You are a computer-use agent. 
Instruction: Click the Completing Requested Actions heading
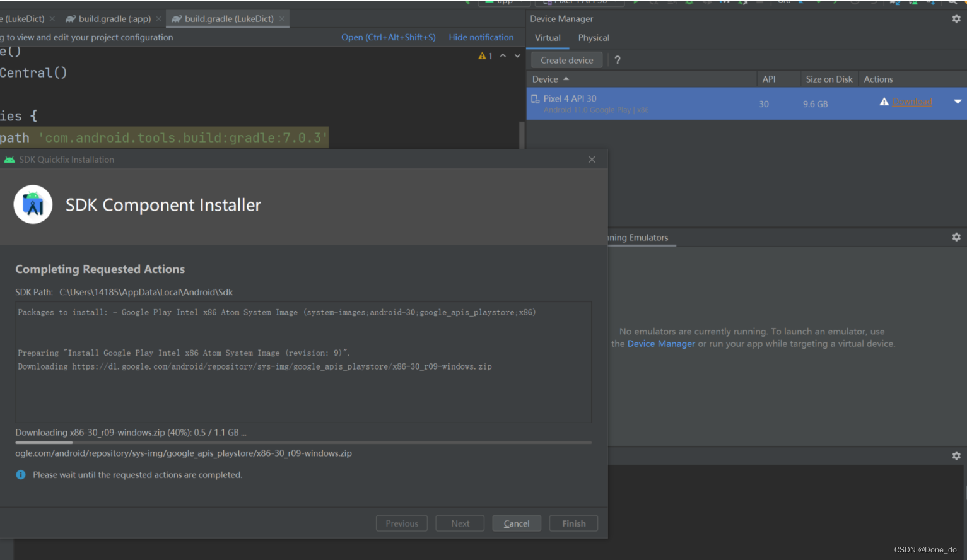click(x=100, y=269)
